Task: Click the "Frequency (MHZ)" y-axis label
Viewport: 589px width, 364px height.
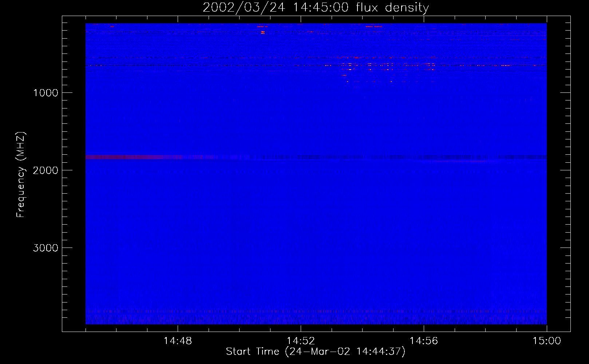Action: [x=21, y=175]
